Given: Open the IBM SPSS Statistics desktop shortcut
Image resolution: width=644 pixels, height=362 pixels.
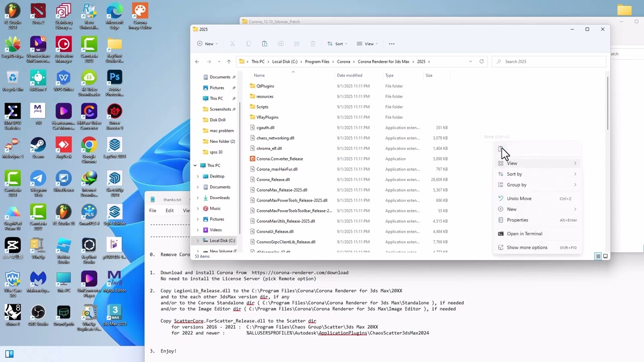Looking at the screenshot, I should [x=13, y=117].
